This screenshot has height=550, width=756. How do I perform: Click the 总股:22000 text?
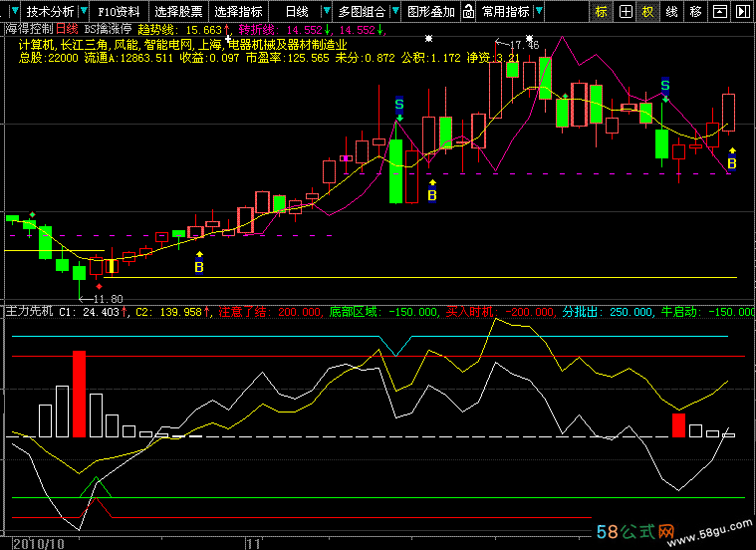[48, 59]
